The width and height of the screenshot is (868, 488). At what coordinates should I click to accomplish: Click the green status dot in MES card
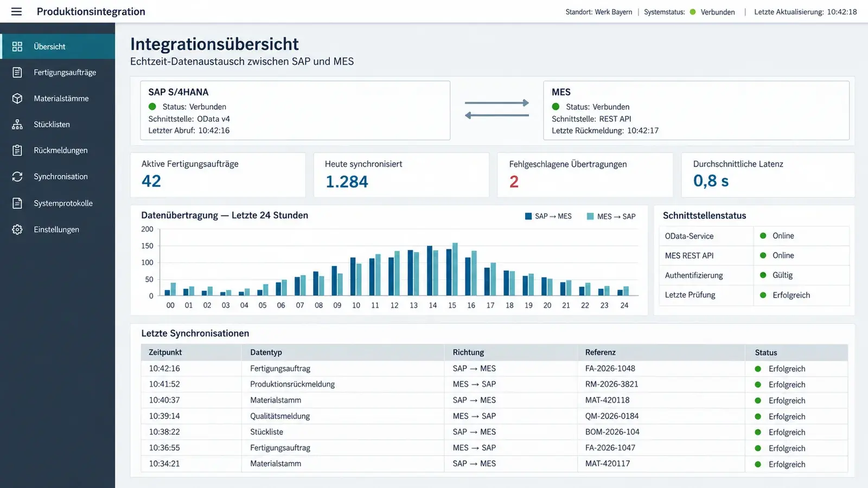(556, 107)
